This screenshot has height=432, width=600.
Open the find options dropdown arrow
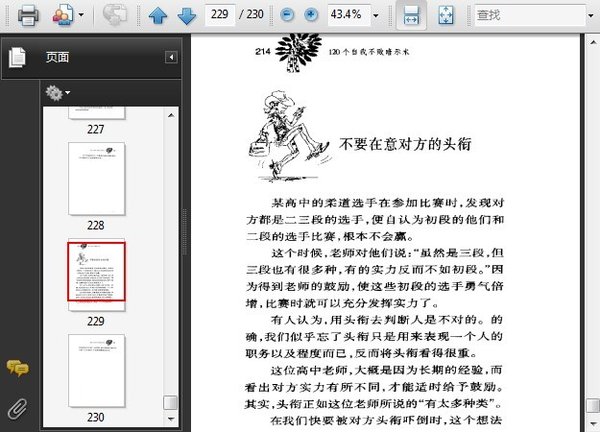[x=591, y=16]
